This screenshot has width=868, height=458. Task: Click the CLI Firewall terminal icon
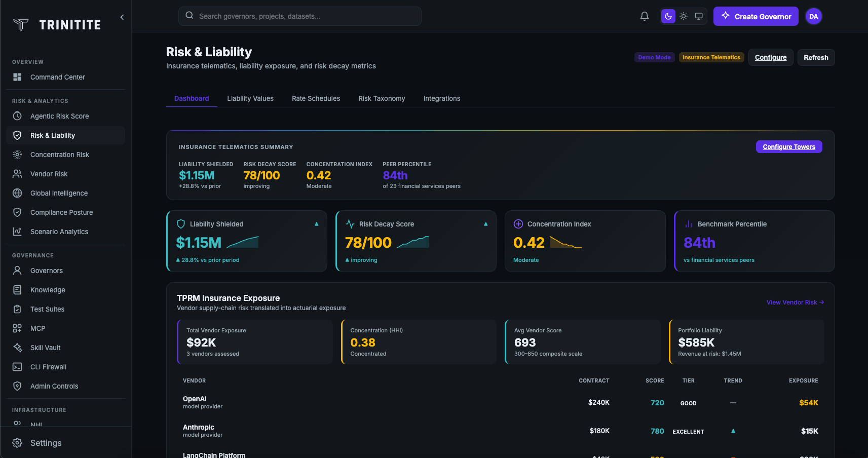[x=17, y=367]
